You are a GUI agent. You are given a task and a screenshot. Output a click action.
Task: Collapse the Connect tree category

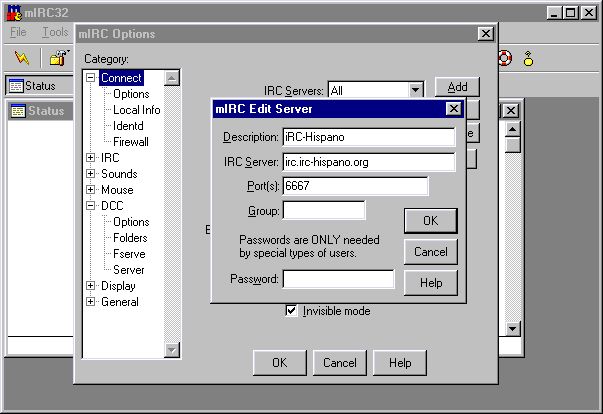click(x=90, y=78)
